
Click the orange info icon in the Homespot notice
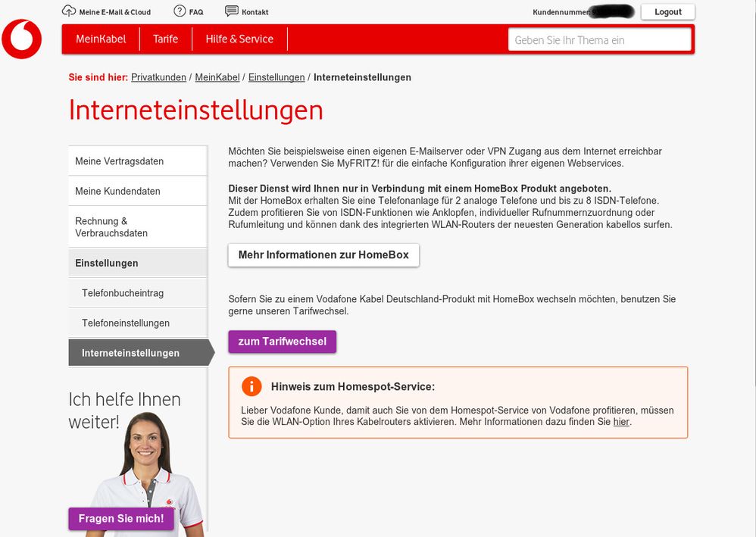[251, 386]
